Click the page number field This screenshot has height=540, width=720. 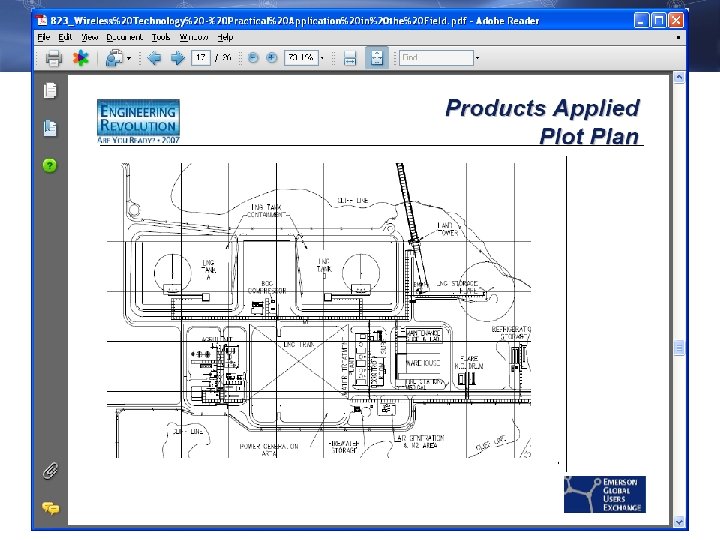click(201, 58)
